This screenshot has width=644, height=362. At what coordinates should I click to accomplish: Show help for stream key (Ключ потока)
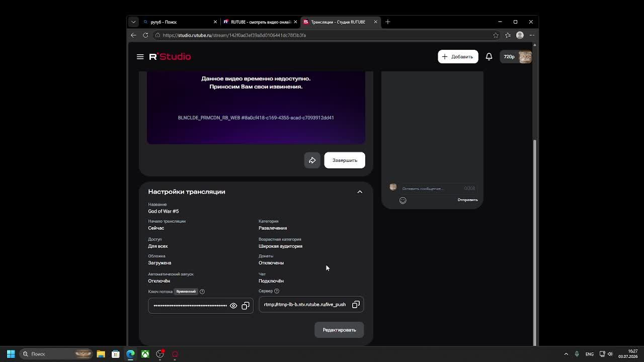[202, 292]
